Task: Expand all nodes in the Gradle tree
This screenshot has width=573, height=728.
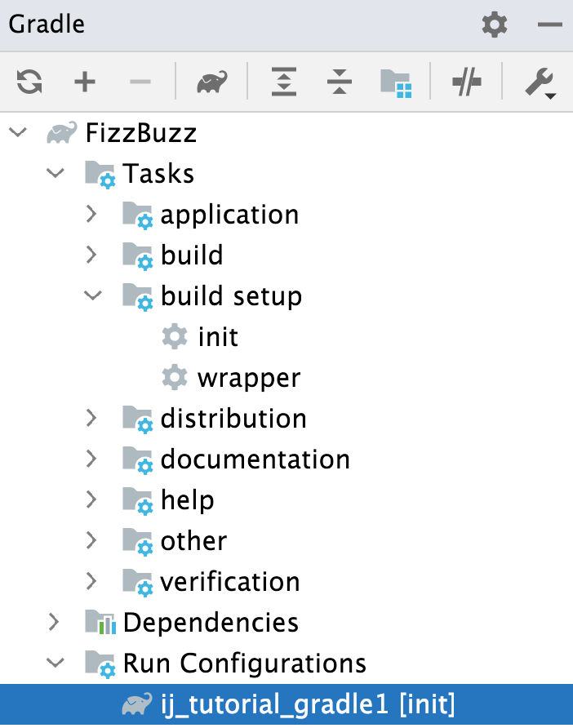Action: coord(283,82)
